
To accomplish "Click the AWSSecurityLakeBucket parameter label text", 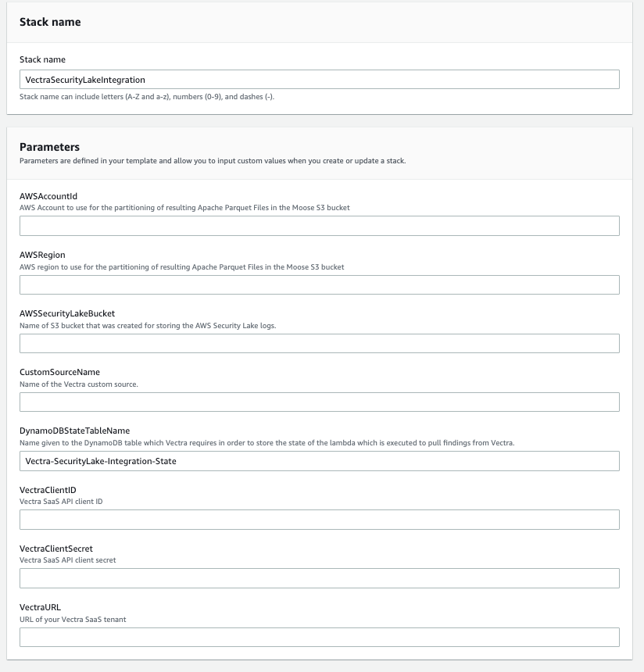I will coord(67,313).
